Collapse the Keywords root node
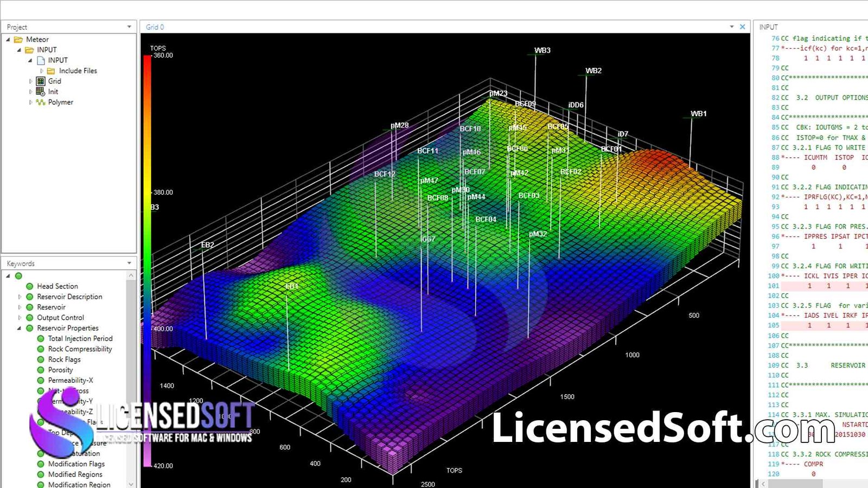This screenshot has width=868, height=488. [x=8, y=276]
